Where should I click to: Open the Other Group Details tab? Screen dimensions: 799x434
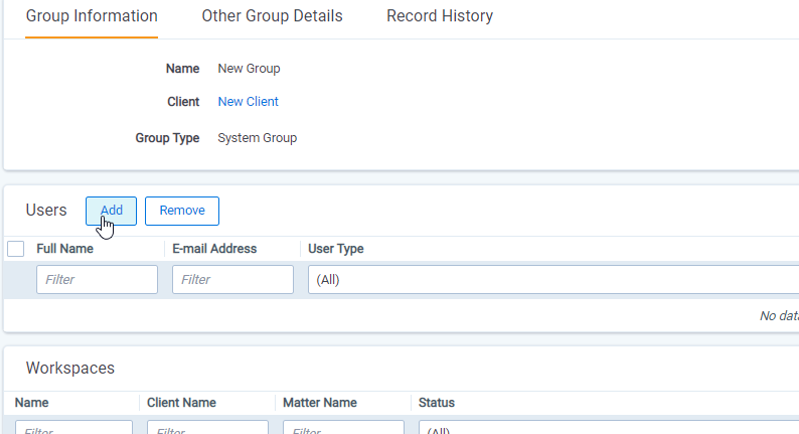272,16
